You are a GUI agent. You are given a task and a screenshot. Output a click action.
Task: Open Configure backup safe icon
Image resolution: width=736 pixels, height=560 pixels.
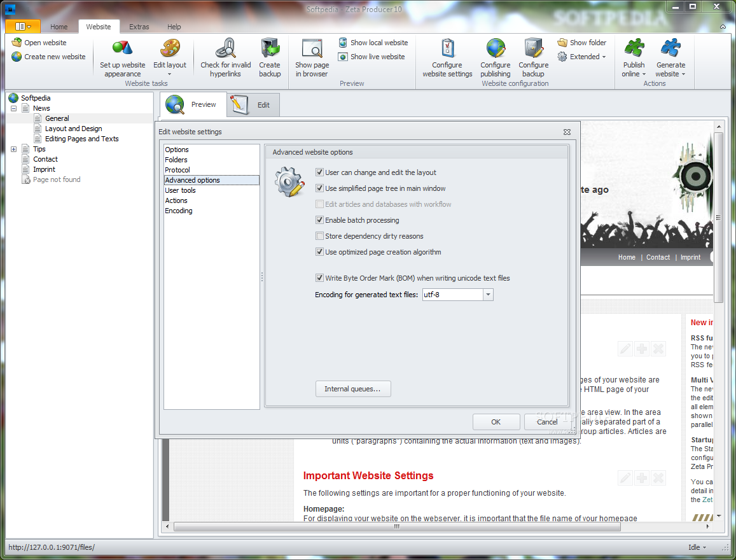click(534, 48)
